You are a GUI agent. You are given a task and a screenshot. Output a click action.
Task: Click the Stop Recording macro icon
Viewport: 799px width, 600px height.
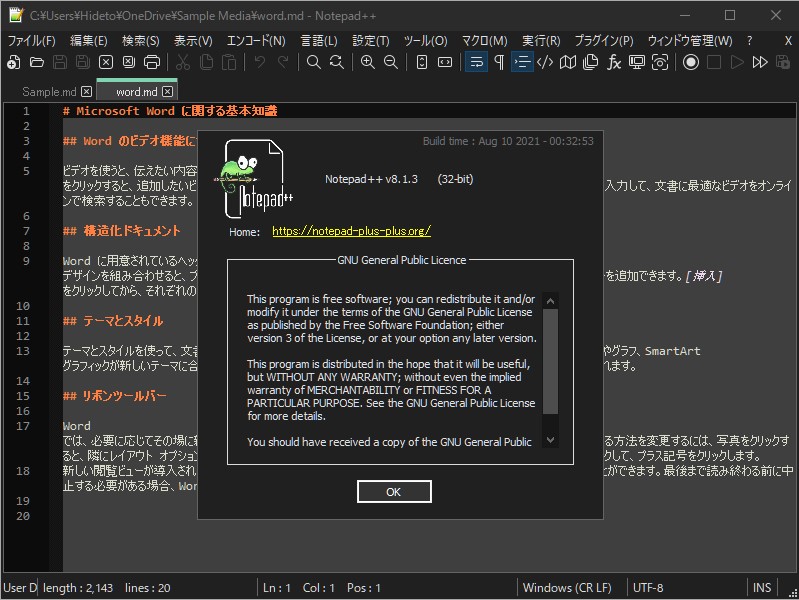(x=714, y=62)
